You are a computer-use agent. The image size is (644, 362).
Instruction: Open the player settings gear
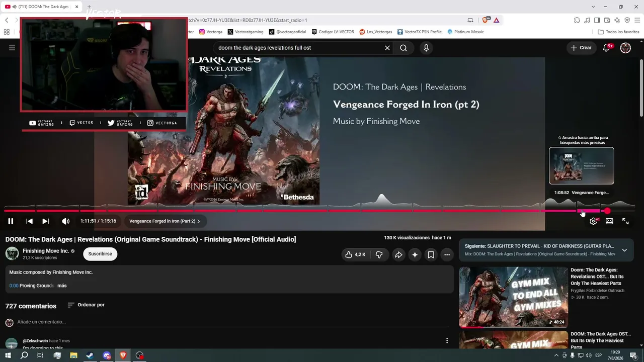(x=594, y=221)
